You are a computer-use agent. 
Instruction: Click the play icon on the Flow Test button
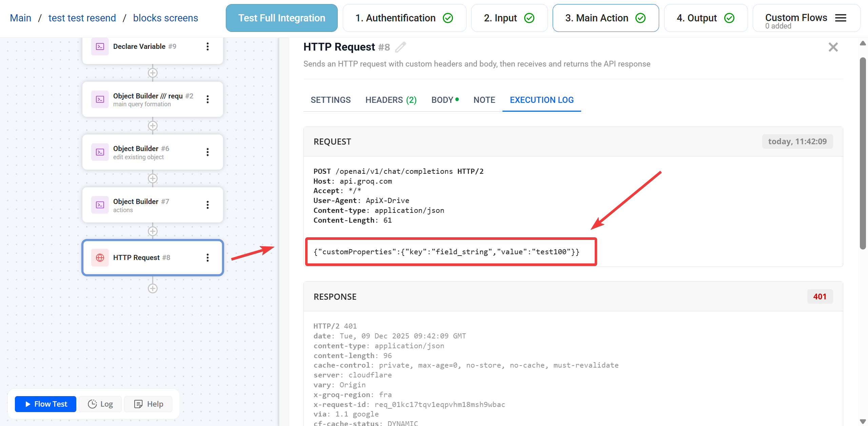point(27,404)
